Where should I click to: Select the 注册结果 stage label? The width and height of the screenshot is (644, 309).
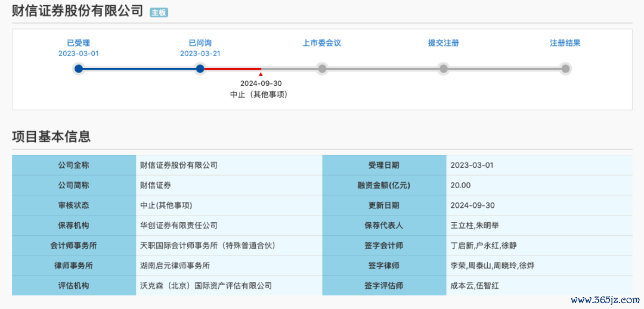pyautogui.click(x=565, y=43)
